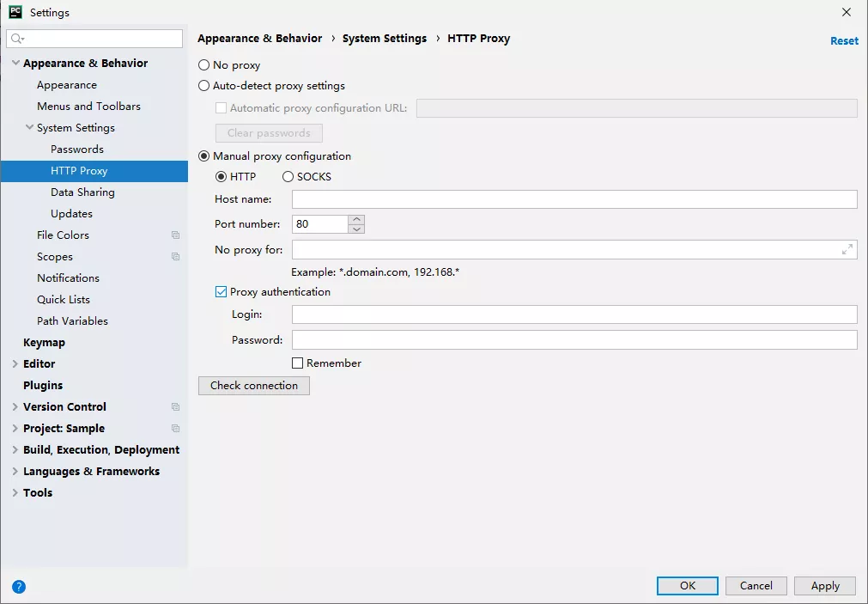Expand the Editor section
This screenshot has width=868, height=604.
point(15,364)
